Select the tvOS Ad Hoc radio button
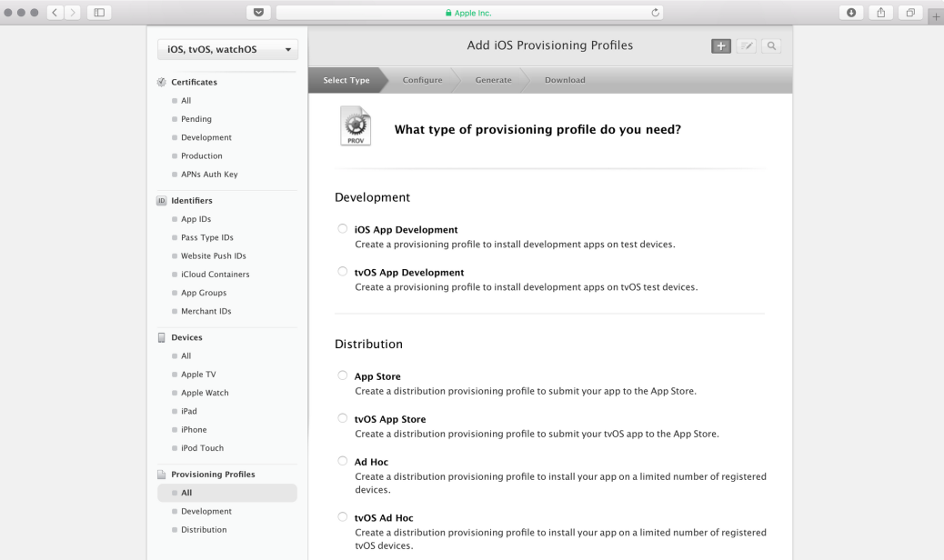944x560 pixels. point(343,516)
